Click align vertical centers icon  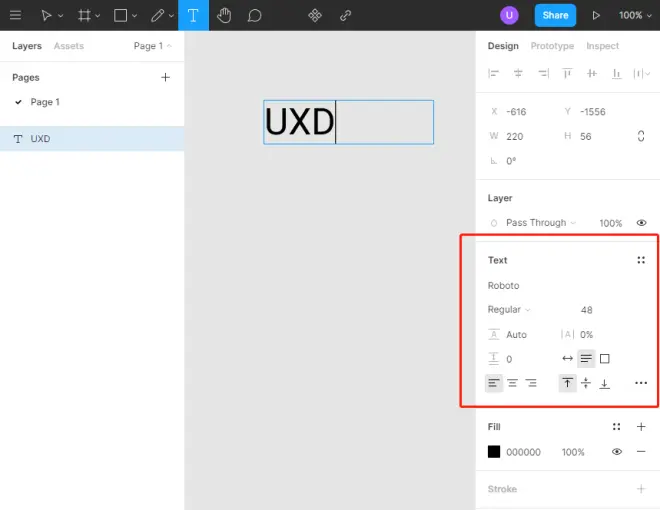[x=592, y=74]
